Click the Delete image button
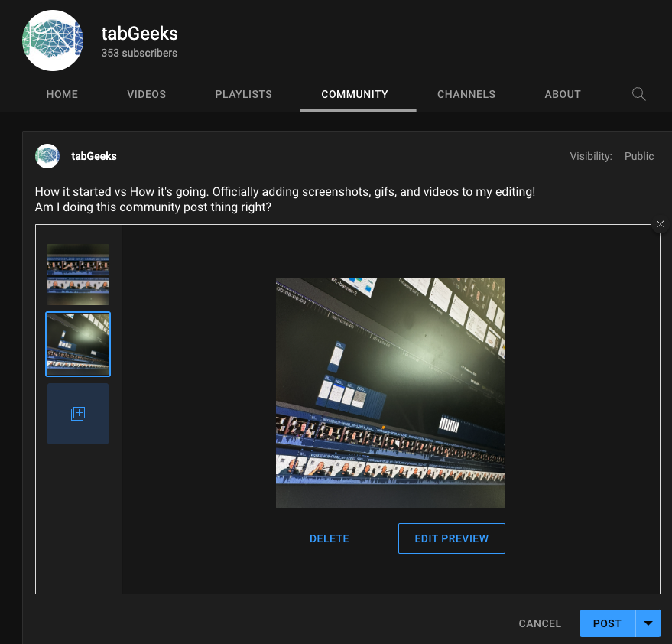 point(330,538)
